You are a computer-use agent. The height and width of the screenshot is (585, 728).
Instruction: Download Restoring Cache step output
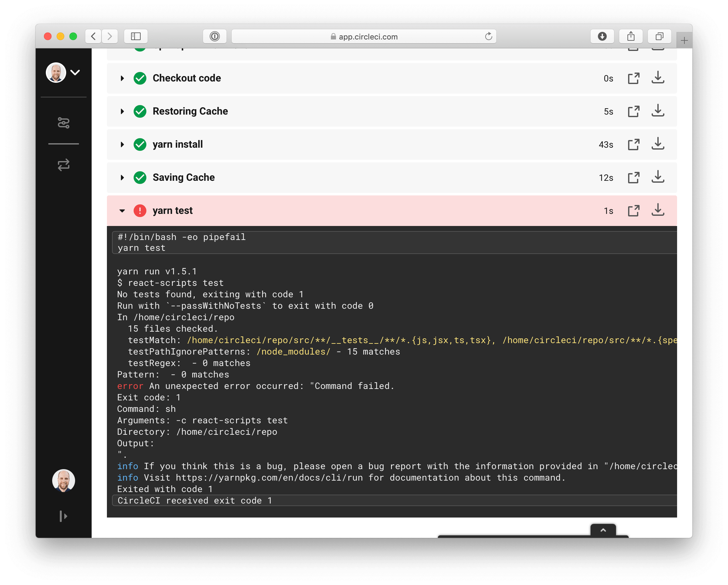(x=658, y=111)
